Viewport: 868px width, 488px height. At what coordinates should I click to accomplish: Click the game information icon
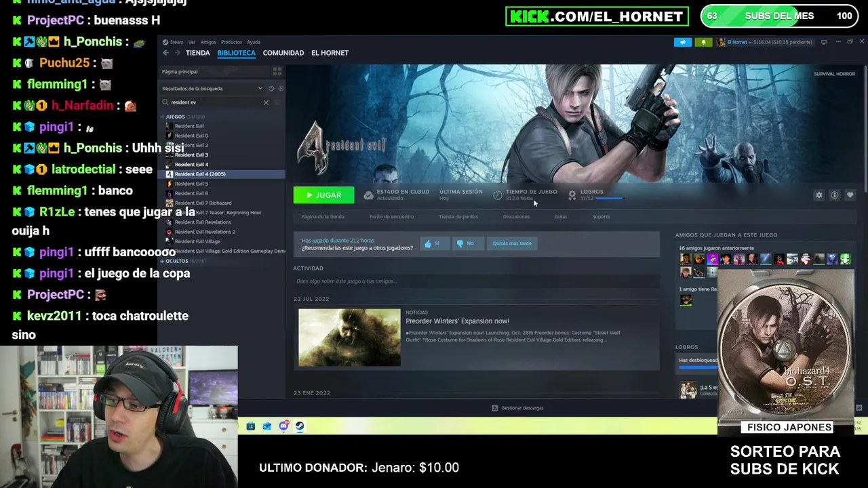[x=835, y=195]
